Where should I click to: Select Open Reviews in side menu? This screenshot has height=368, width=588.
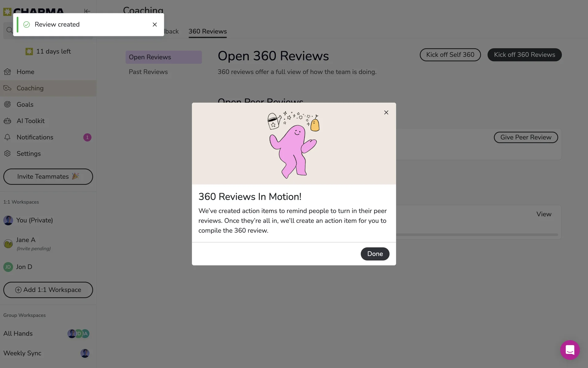coord(150,57)
